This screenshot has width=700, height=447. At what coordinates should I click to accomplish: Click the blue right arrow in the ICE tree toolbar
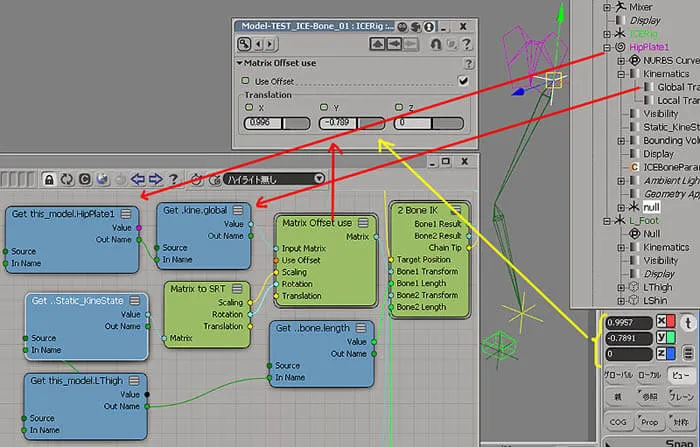tap(155, 180)
